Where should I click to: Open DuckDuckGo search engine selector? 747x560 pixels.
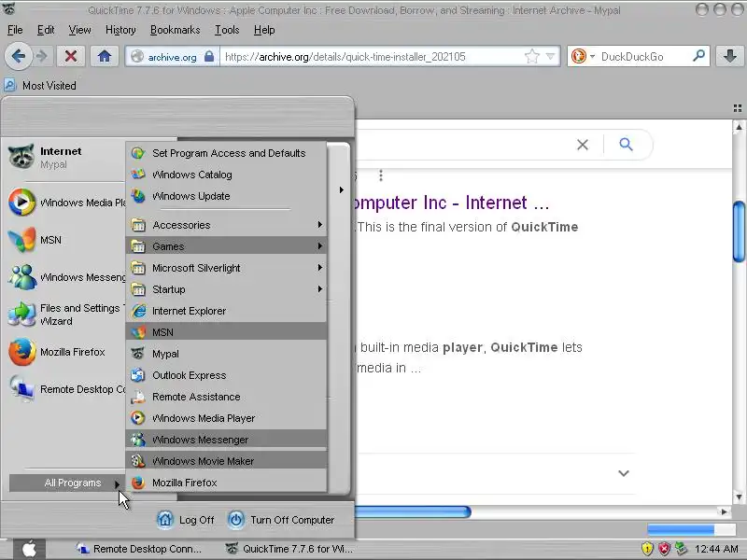point(583,56)
